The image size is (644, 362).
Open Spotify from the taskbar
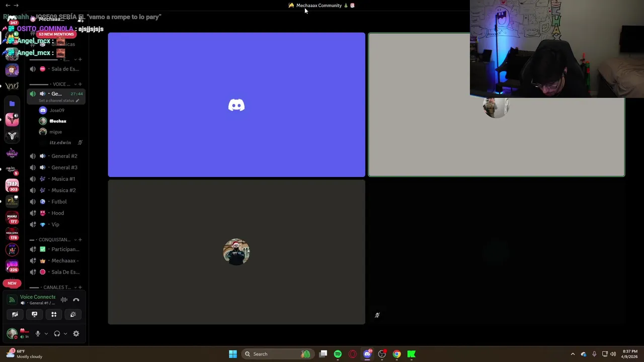338,354
